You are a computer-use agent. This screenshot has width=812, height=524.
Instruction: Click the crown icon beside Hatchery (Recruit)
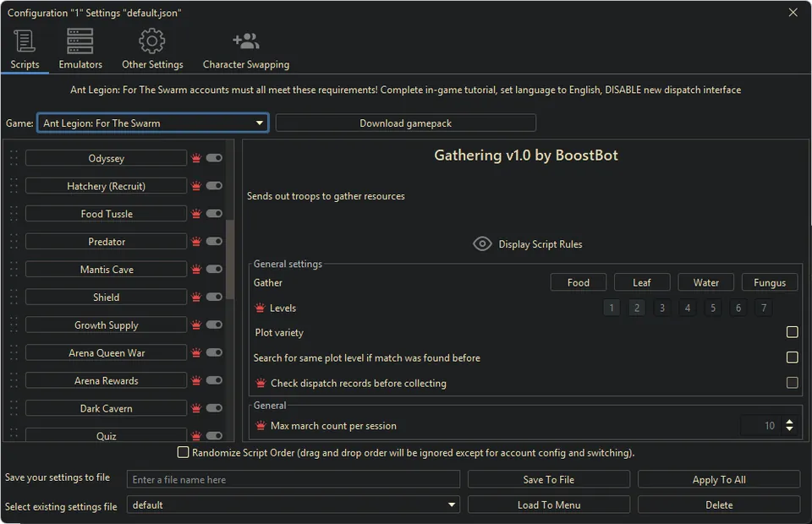coord(196,186)
